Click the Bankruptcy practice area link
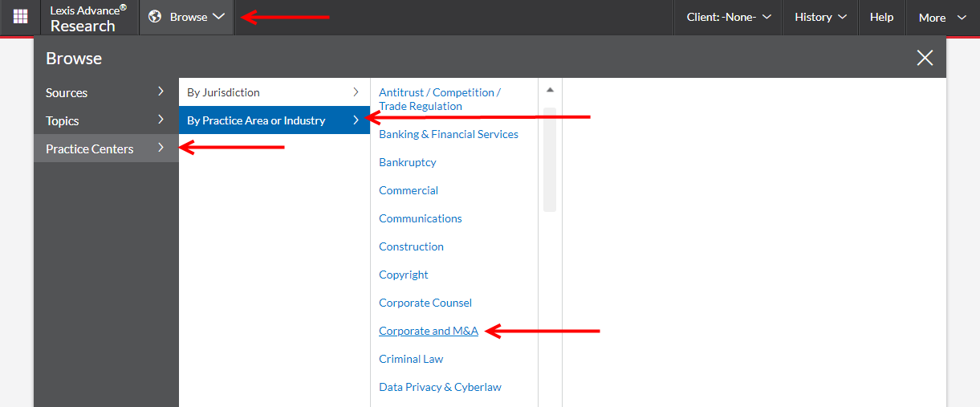The width and height of the screenshot is (980, 407). point(408,162)
